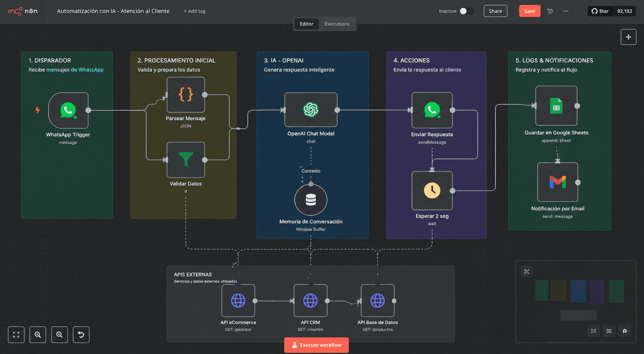Open the API Base de Datos node
Viewport: 644px width, 354px height.
378,301
